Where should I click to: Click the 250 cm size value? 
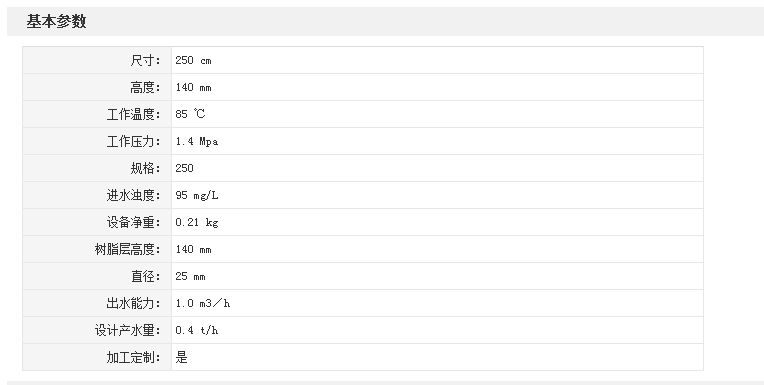193,60
